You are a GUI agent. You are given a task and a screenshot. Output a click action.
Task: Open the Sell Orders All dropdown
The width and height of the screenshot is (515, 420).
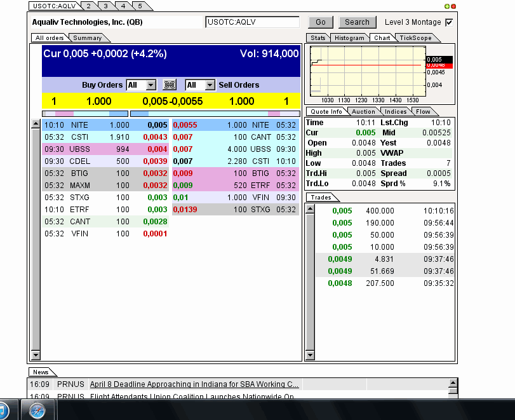tap(201, 85)
